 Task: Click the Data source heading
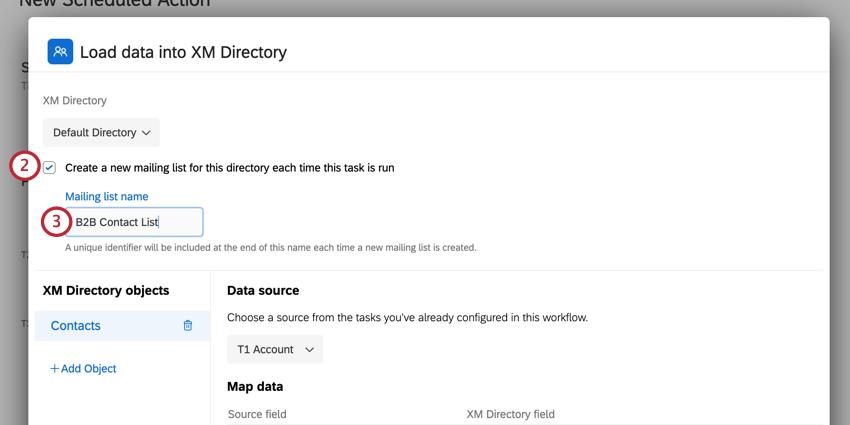coord(263,291)
